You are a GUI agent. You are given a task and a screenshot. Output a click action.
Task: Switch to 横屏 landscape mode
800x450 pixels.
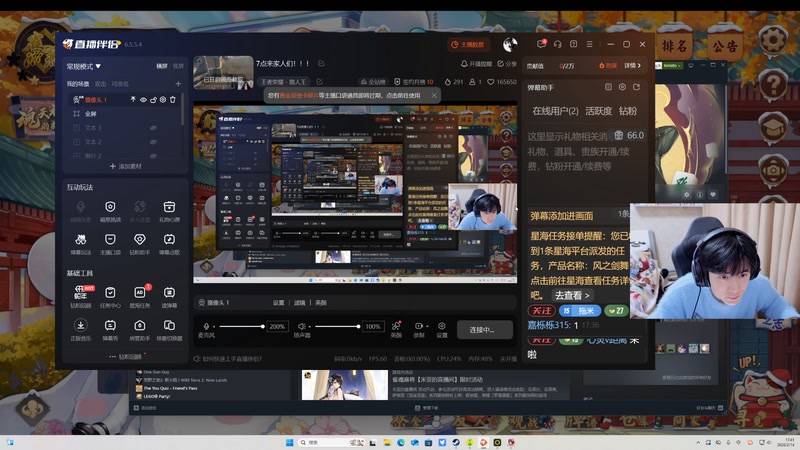pos(162,66)
